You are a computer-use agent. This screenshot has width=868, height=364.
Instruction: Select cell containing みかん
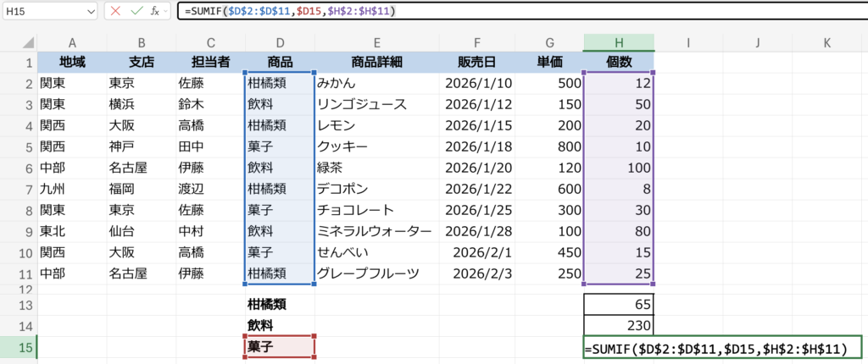click(x=376, y=84)
